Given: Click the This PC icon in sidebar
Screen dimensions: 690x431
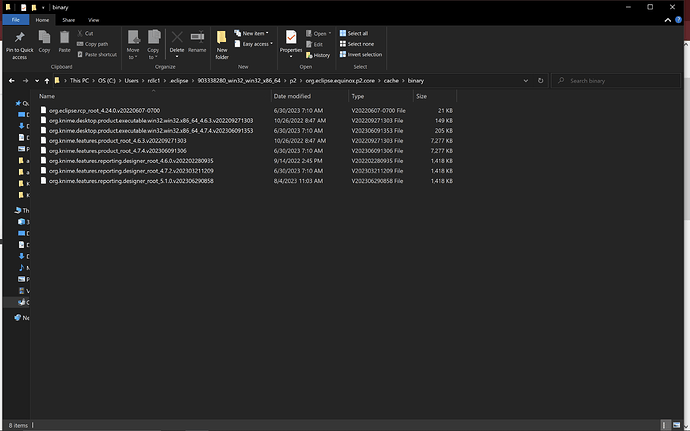Looking at the screenshot, I should [18, 210].
